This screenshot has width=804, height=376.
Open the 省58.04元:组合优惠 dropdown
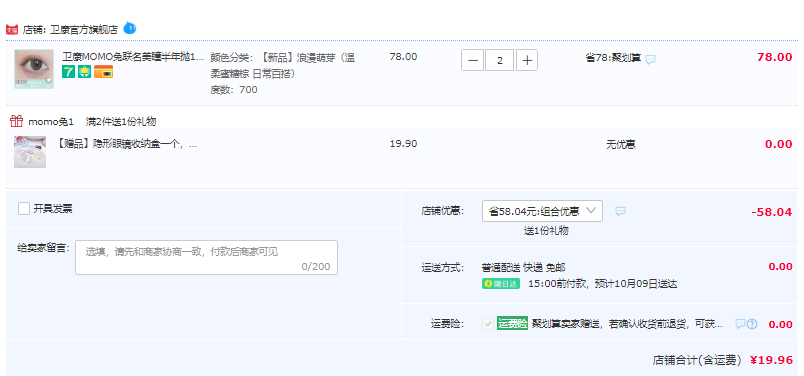[x=542, y=211]
